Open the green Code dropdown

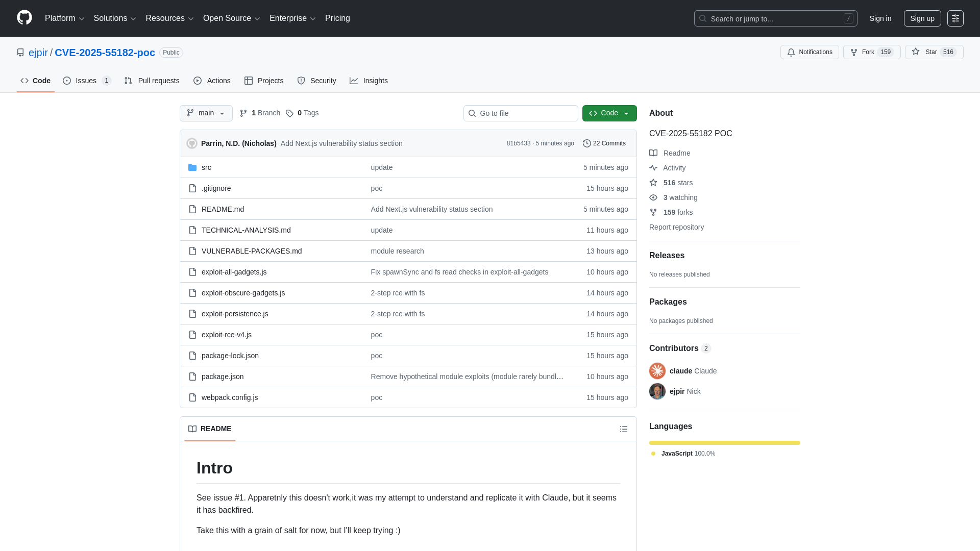[609, 113]
